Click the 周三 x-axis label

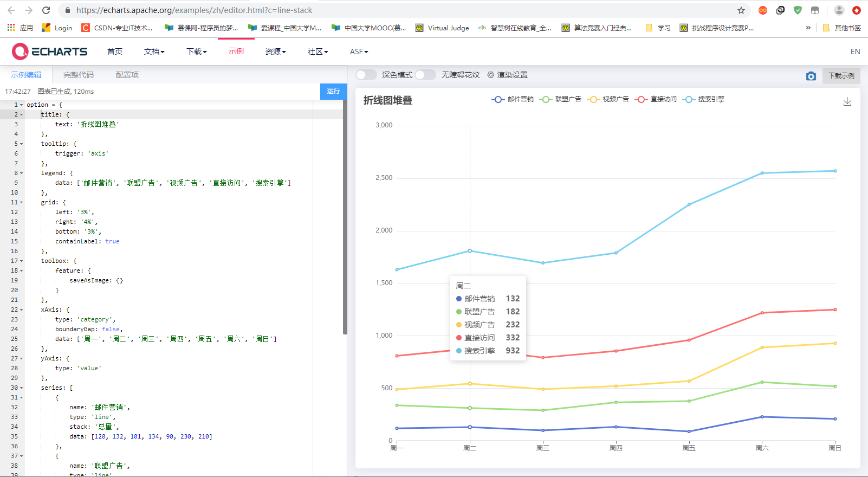[542, 448]
